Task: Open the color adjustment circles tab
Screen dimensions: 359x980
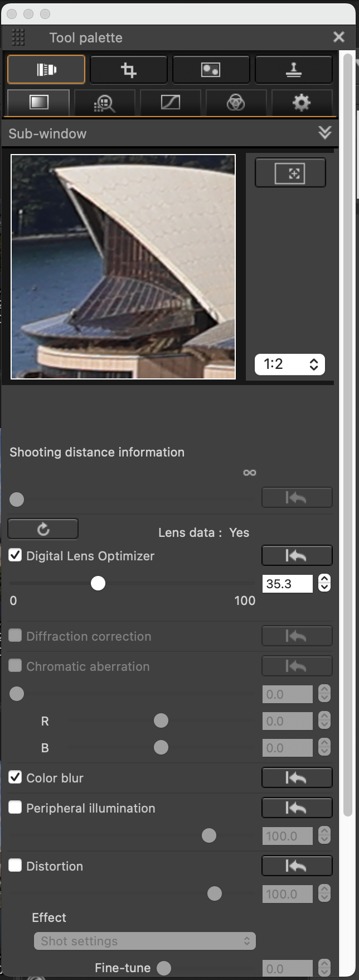Action: pyautogui.click(x=236, y=102)
